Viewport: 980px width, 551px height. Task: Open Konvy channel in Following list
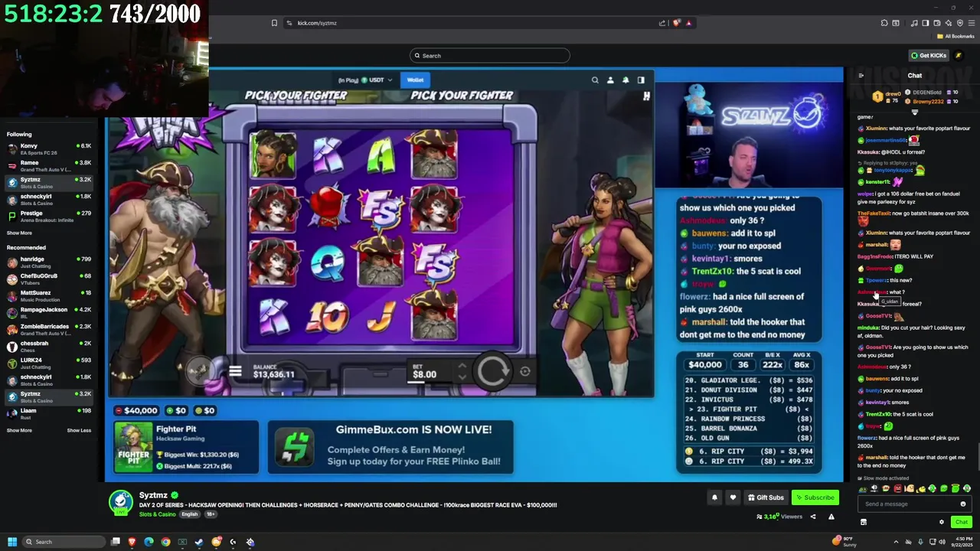(49, 148)
